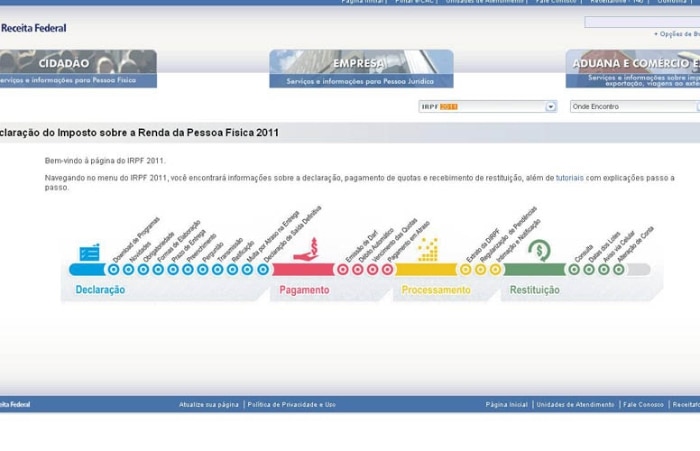Viewport: 700px width, 451px height.
Task: Click the red hand-with-money Pagamento icon
Action: coord(306,249)
